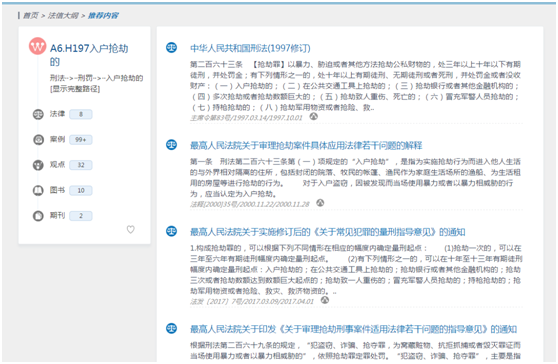
Task: Click excerpt starting 第一条 刑法第二百六十三条
Action: pos(355,178)
